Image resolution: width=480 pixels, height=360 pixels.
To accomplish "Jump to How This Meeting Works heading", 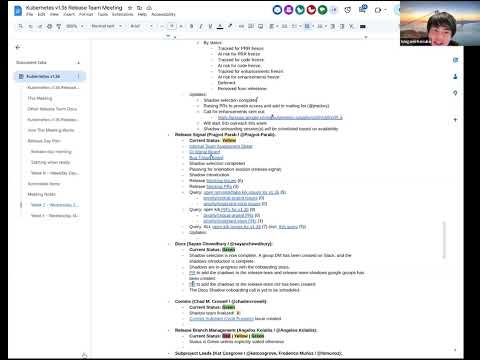I will 51,130.
